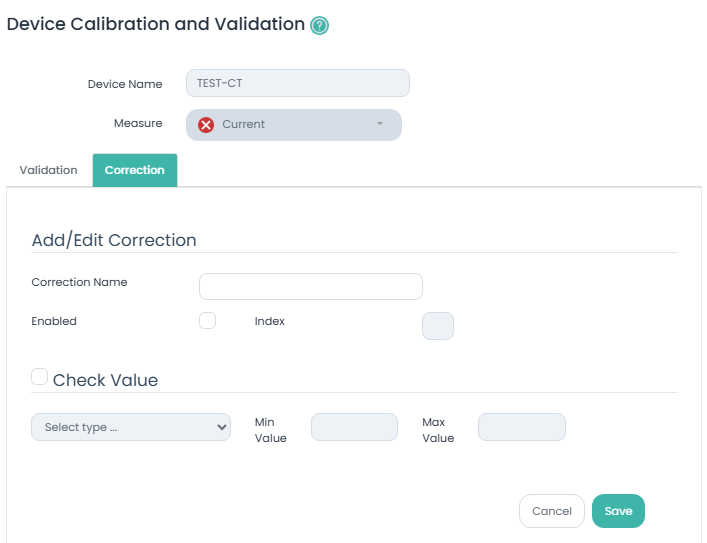Click the Enabled label text

(x=54, y=321)
